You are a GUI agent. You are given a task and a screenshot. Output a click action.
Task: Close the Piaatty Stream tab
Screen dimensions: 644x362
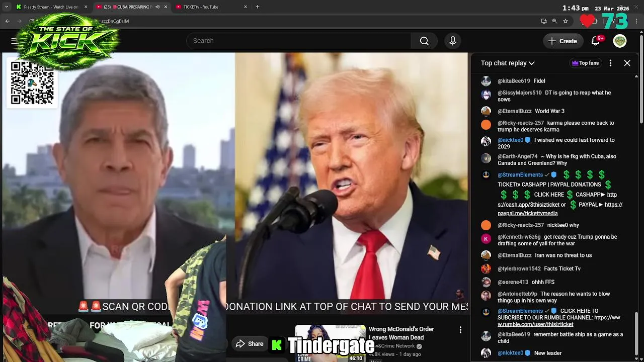click(x=86, y=7)
